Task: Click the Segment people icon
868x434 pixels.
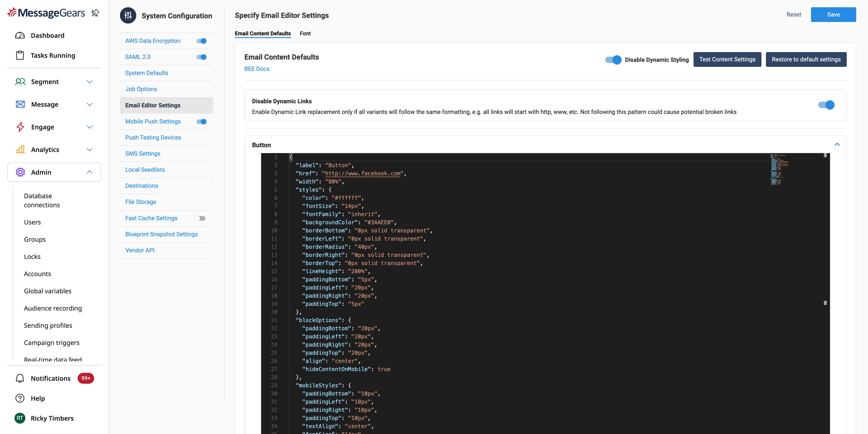Action: tap(20, 82)
